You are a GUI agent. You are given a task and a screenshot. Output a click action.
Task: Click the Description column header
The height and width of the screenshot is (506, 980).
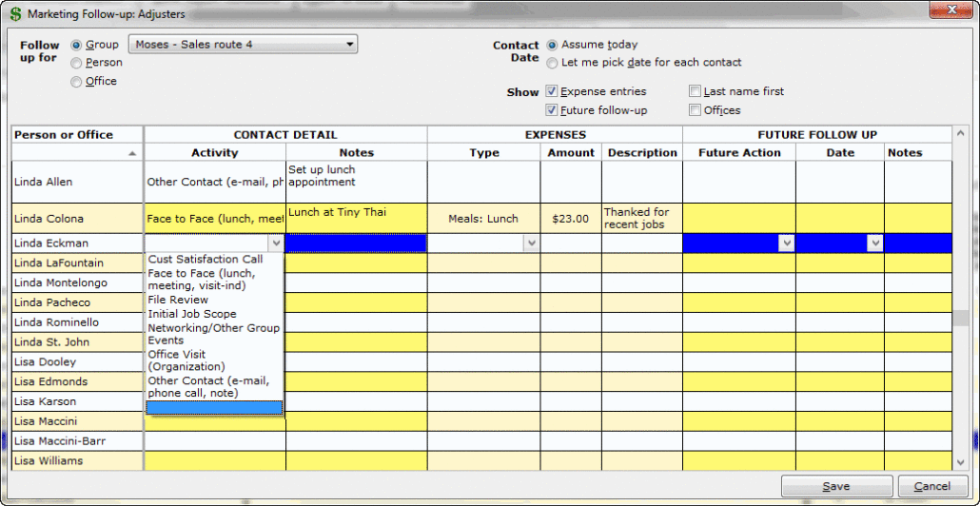(642, 152)
